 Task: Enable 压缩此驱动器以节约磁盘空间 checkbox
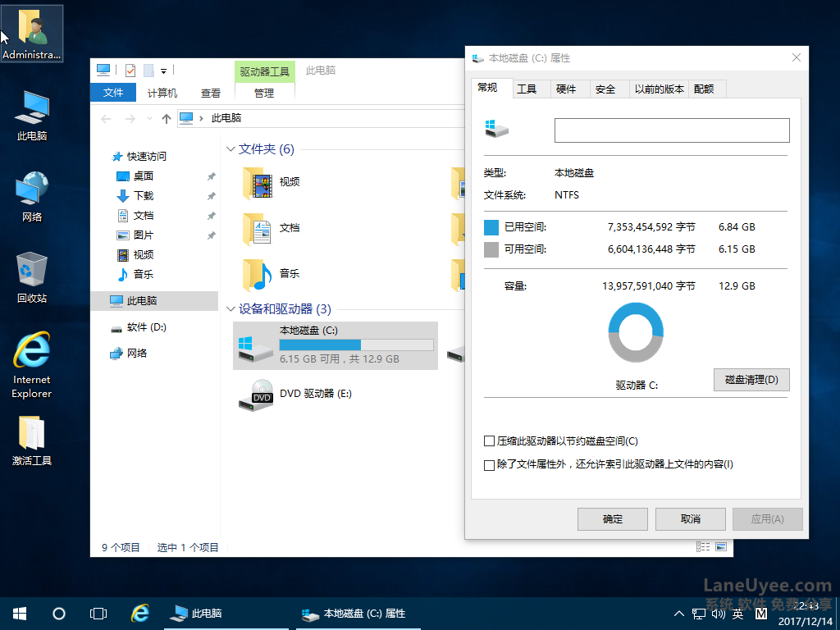click(x=489, y=441)
